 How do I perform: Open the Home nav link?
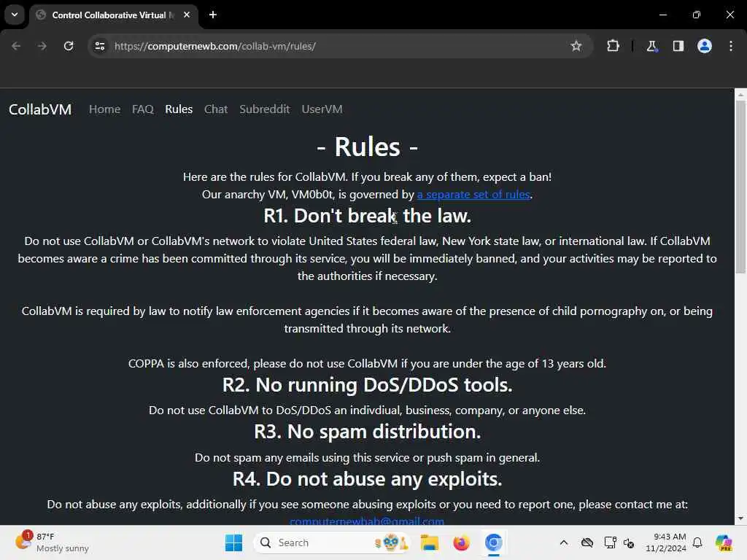pyautogui.click(x=104, y=109)
